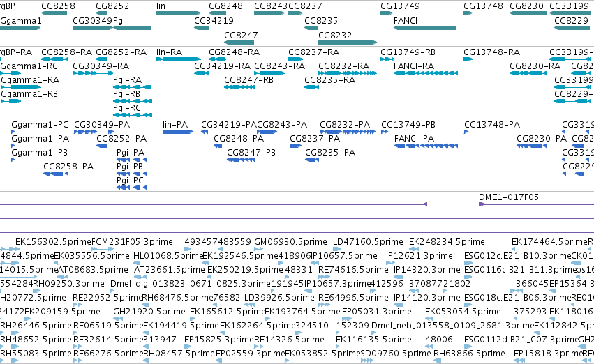This screenshot has width=594, height=364.
Task: Click the lin gene arrow glyph
Action: [x=179, y=14]
